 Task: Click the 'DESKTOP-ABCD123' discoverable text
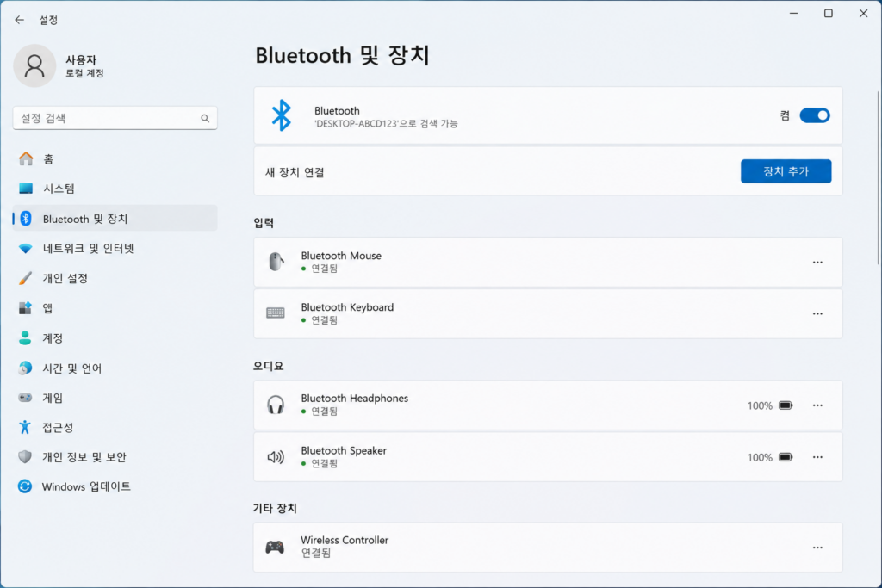[386, 124]
